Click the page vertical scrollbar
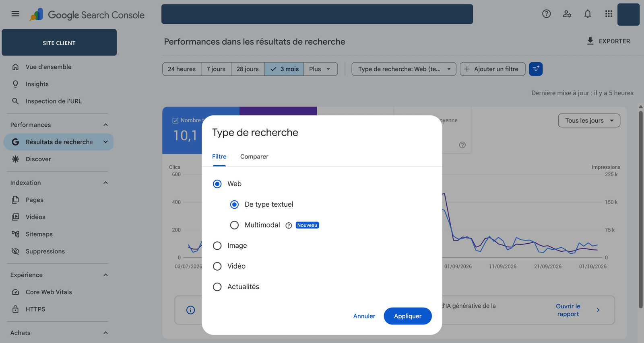The width and height of the screenshot is (644, 343). (x=640, y=209)
